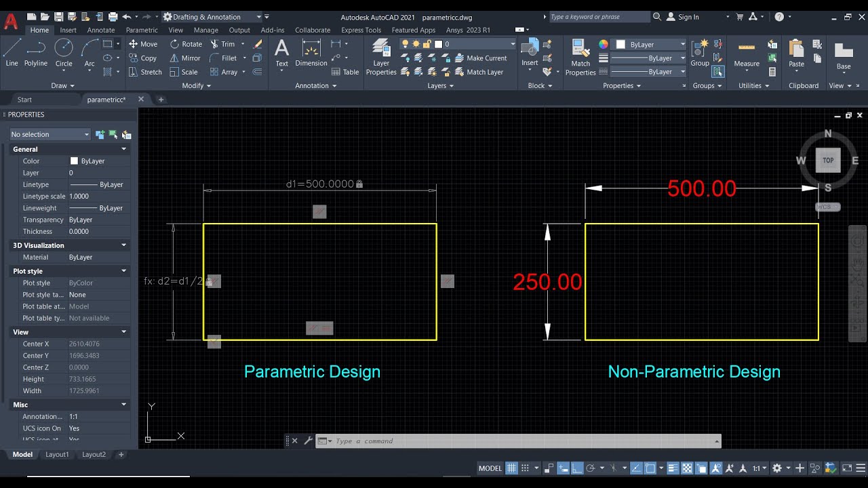Click the object color wheel icon
Viewport: 868px width, 488px height.
point(604,45)
